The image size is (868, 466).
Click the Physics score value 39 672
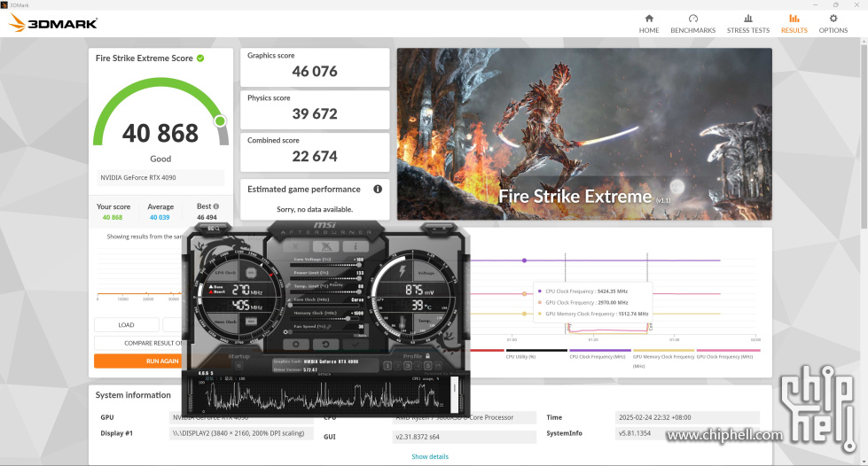[315, 114]
